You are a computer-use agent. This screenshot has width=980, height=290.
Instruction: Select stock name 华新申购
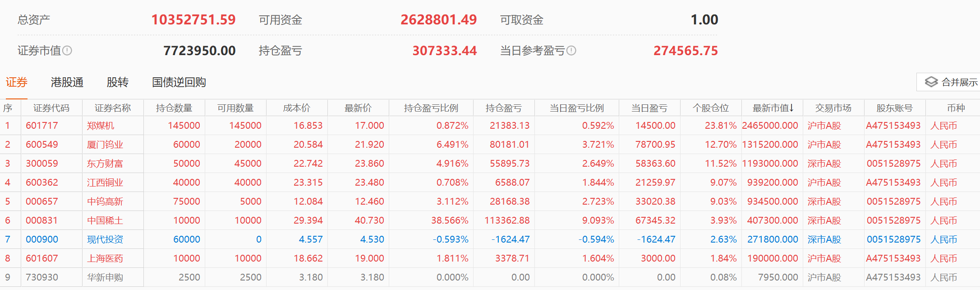105,277
